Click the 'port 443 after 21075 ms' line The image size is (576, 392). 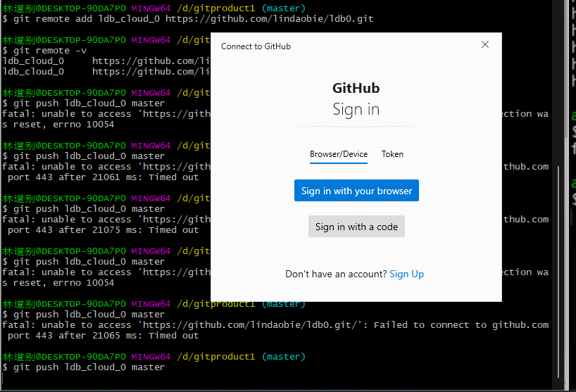point(104,230)
